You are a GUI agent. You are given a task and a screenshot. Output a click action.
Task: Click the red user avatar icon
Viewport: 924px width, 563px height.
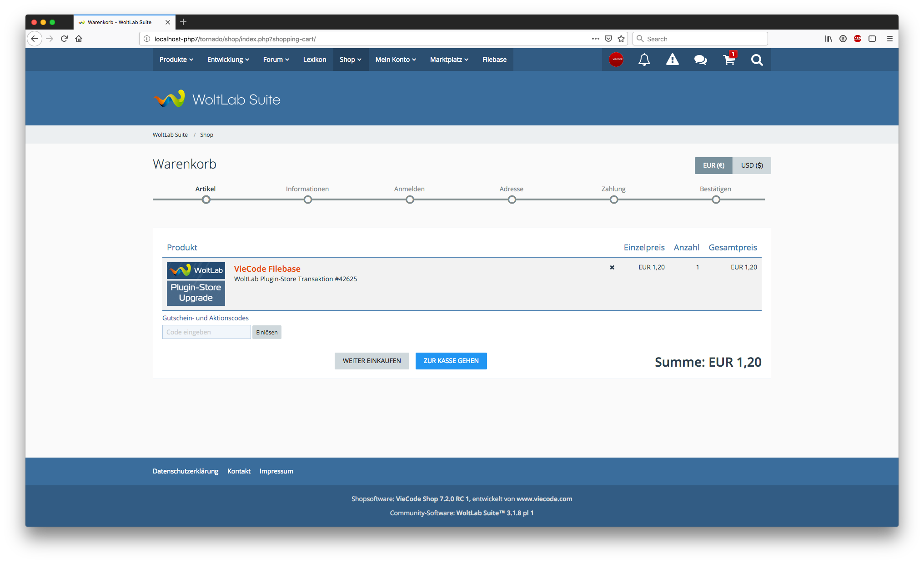(616, 60)
